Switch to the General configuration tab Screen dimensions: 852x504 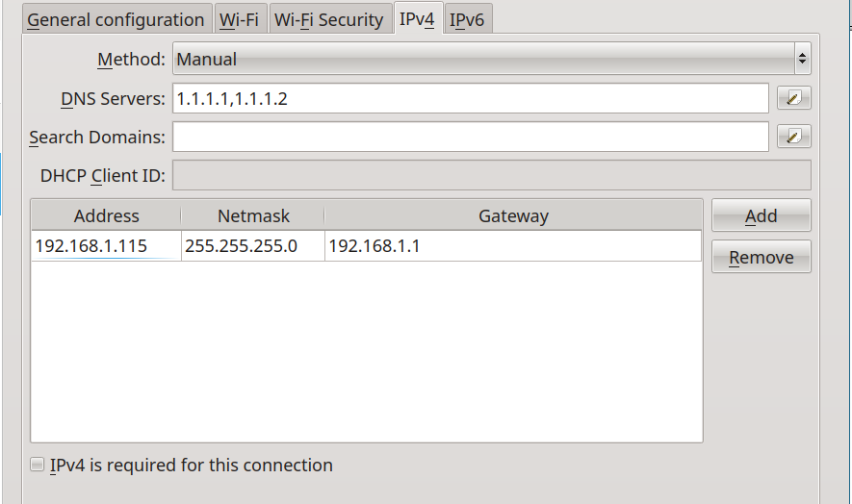point(116,19)
